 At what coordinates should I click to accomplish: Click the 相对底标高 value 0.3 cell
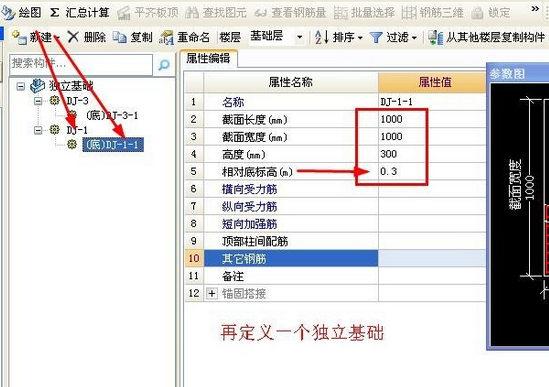point(432,171)
